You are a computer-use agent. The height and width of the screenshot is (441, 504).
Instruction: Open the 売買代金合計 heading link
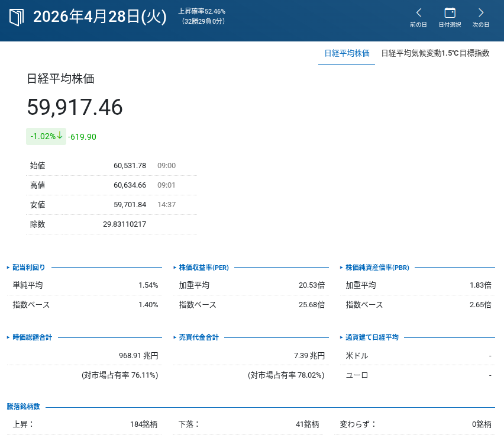(199, 337)
